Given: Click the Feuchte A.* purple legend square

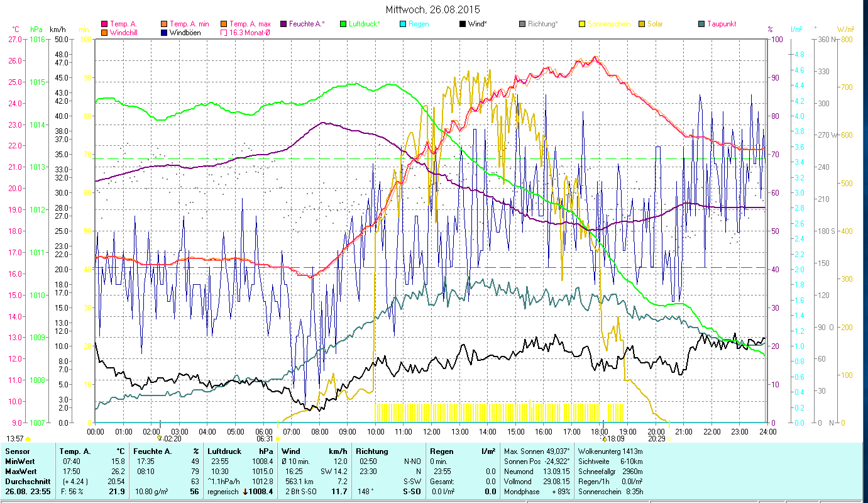Looking at the screenshot, I should [283, 24].
